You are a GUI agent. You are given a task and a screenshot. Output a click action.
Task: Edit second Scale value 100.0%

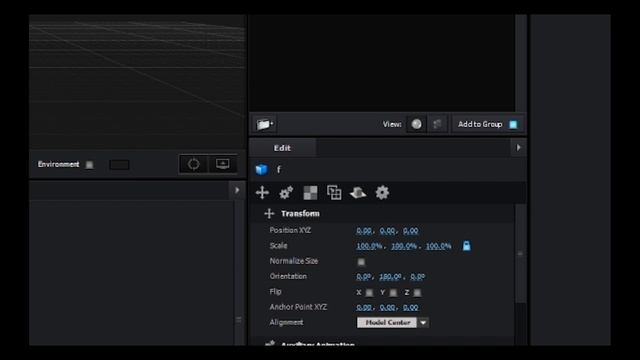[404, 246]
